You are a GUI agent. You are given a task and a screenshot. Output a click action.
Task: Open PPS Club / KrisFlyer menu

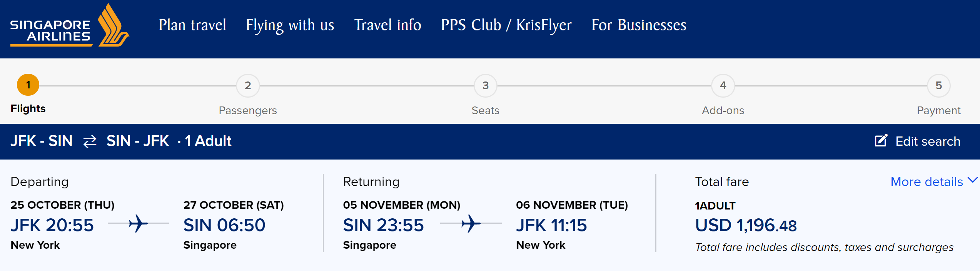click(x=506, y=25)
